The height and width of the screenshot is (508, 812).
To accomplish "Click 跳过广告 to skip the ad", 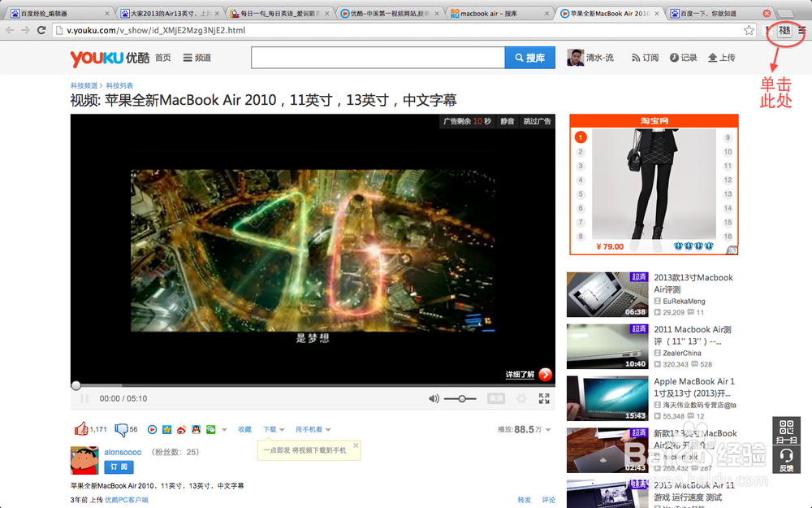I will point(537,120).
